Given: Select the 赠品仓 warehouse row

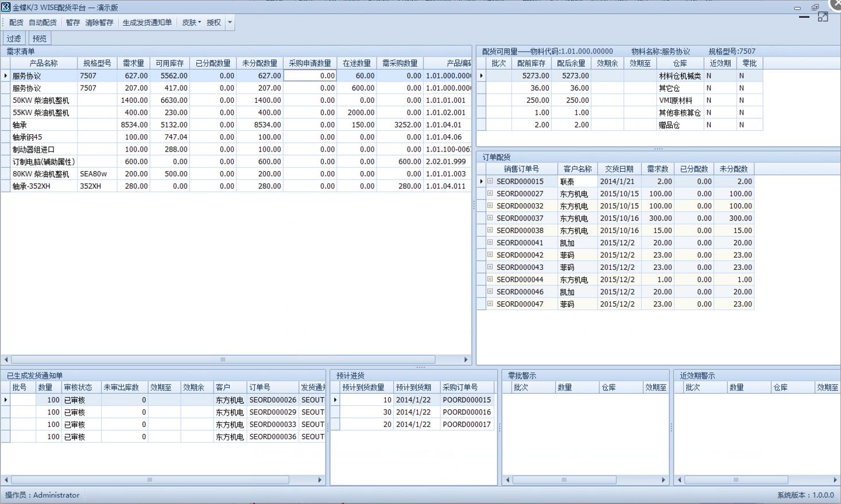Looking at the screenshot, I should click(x=620, y=125).
